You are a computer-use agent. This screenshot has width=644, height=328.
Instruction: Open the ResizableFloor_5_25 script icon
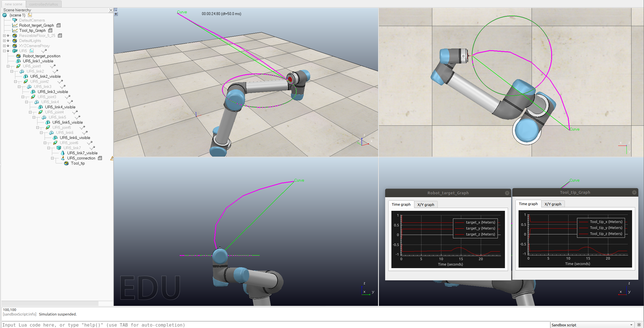pyautogui.click(x=60, y=35)
